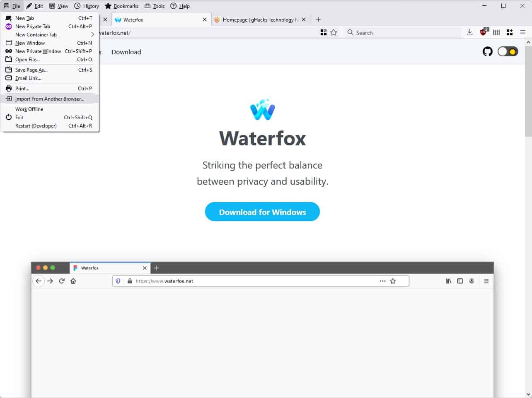This screenshot has width=532, height=398.
Task: Expand the New Container Tab submenu
Action: click(x=36, y=35)
